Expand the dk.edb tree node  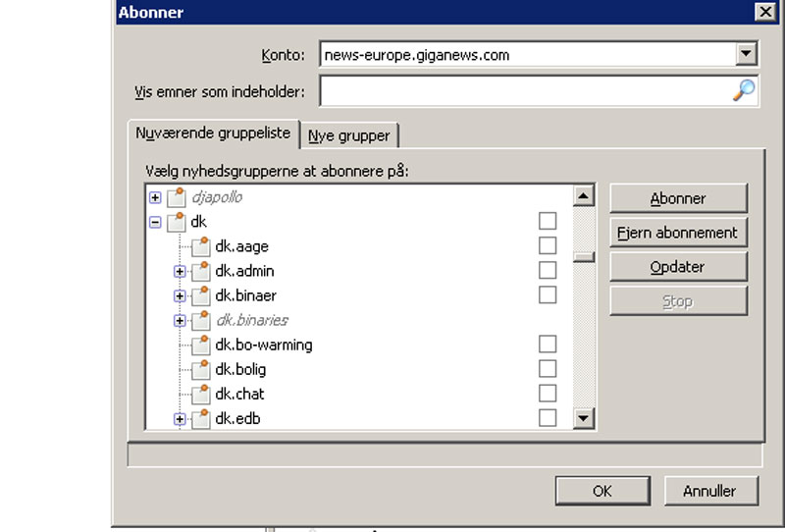pyautogui.click(x=180, y=419)
